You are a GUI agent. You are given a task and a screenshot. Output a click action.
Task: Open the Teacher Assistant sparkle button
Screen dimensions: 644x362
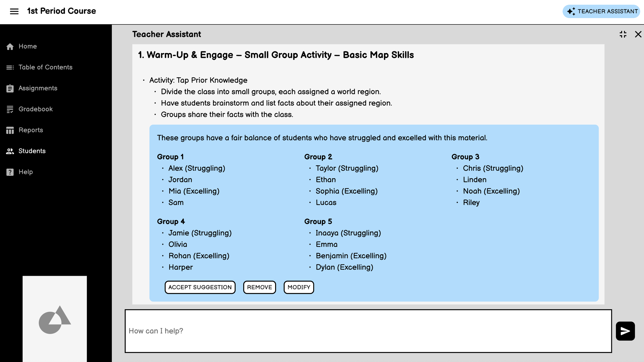(x=601, y=11)
